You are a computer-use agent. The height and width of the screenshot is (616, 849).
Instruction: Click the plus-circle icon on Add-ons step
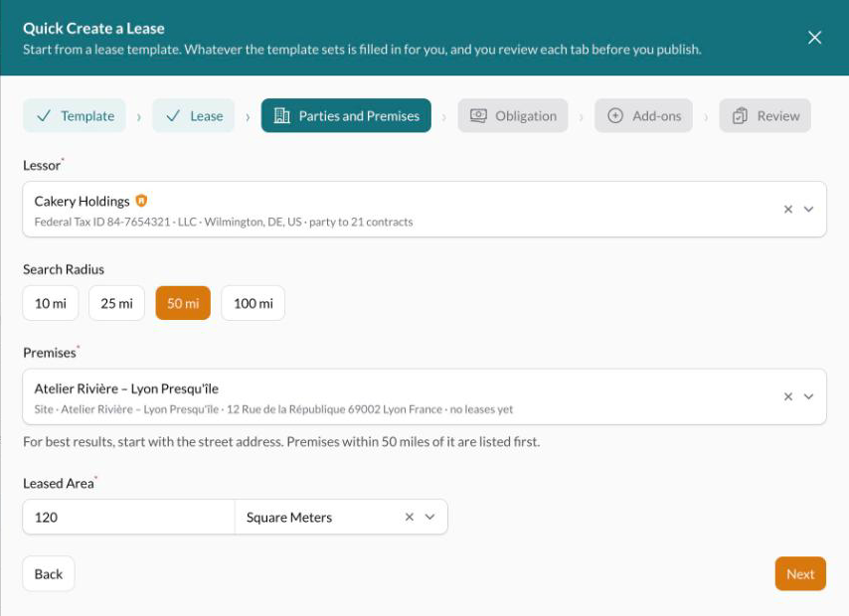(615, 116)
